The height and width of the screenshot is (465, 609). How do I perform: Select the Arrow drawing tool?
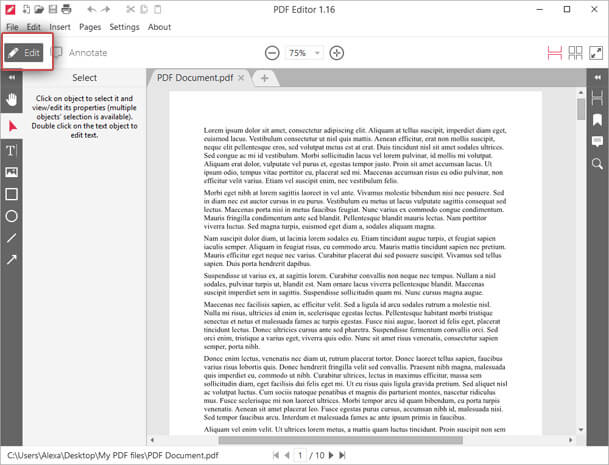coord(12,260)
